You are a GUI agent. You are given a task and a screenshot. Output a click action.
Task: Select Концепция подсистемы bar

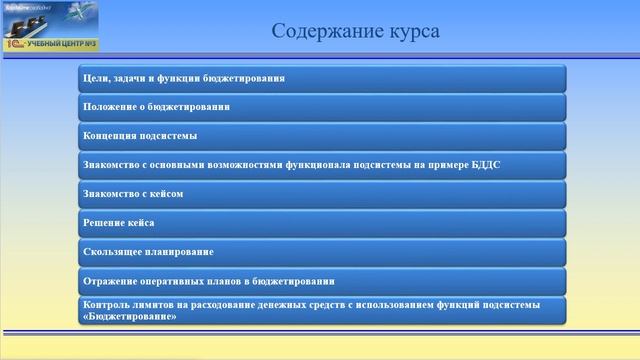pos(322,136)
